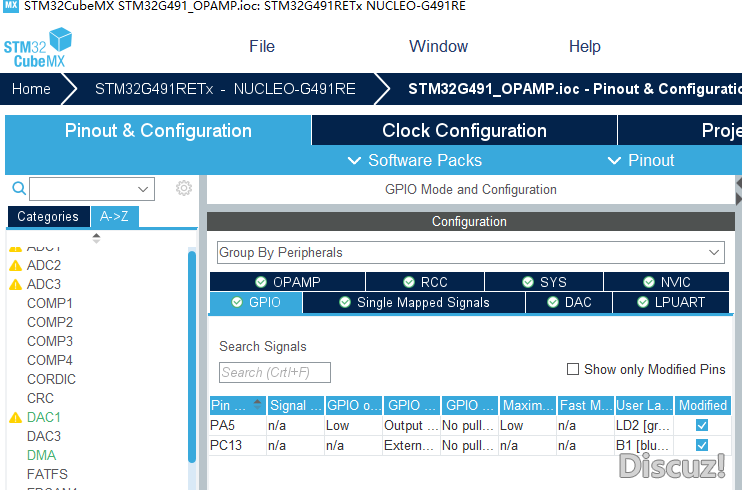Click the left panel vertical scrollbar

click(192, 356)
